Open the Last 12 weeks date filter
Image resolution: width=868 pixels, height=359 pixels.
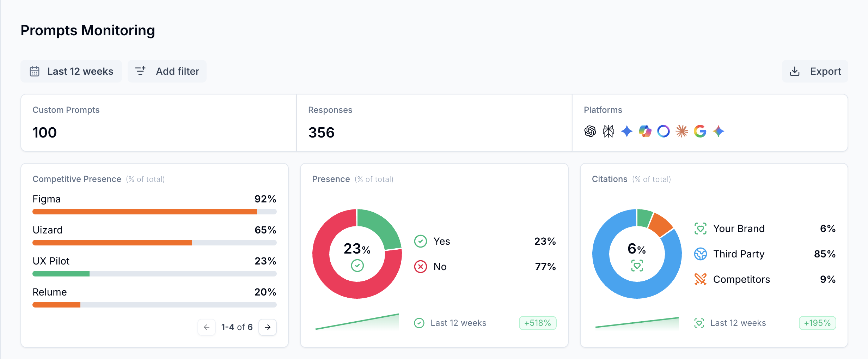tap(71, 71)
